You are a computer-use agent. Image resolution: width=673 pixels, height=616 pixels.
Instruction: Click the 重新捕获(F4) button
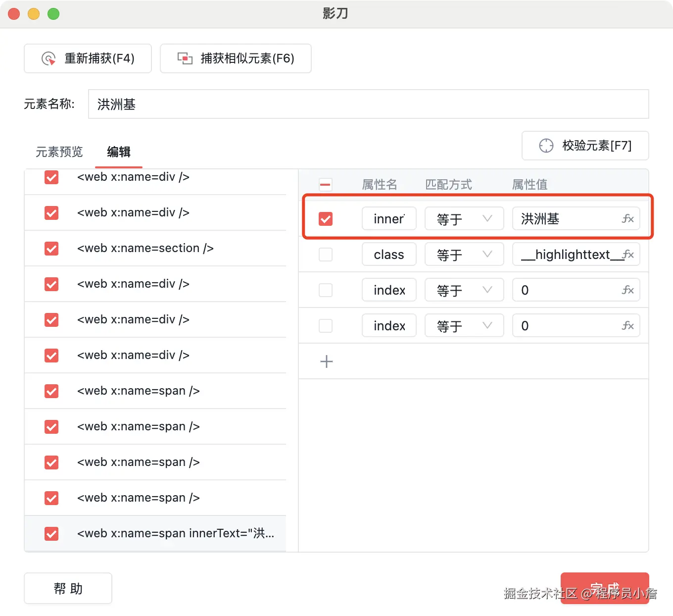88,58
